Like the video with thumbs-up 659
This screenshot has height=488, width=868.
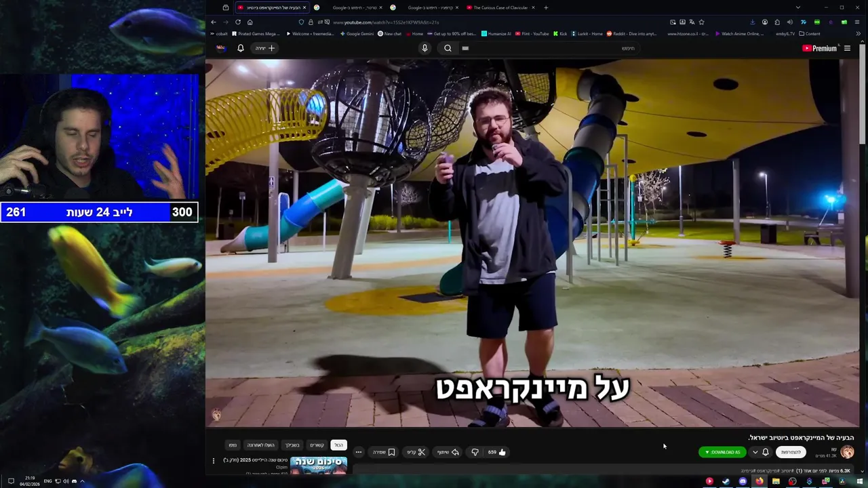click(497, 452)
